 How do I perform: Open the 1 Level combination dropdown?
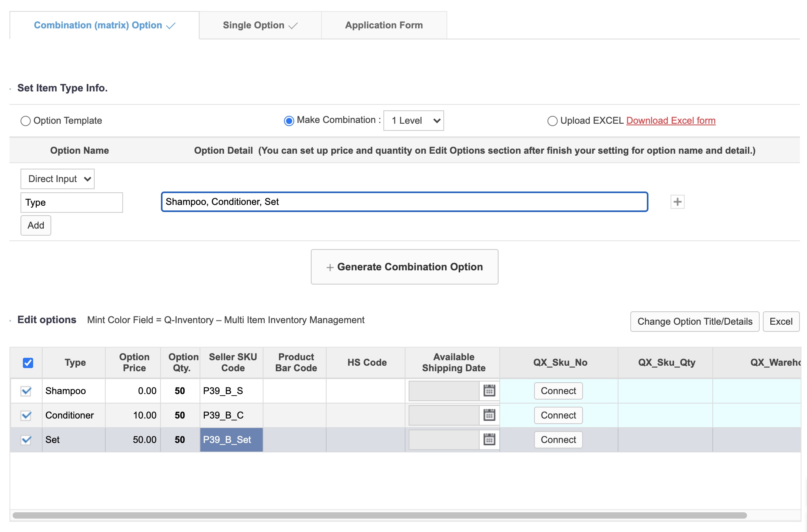click(413, 121)
